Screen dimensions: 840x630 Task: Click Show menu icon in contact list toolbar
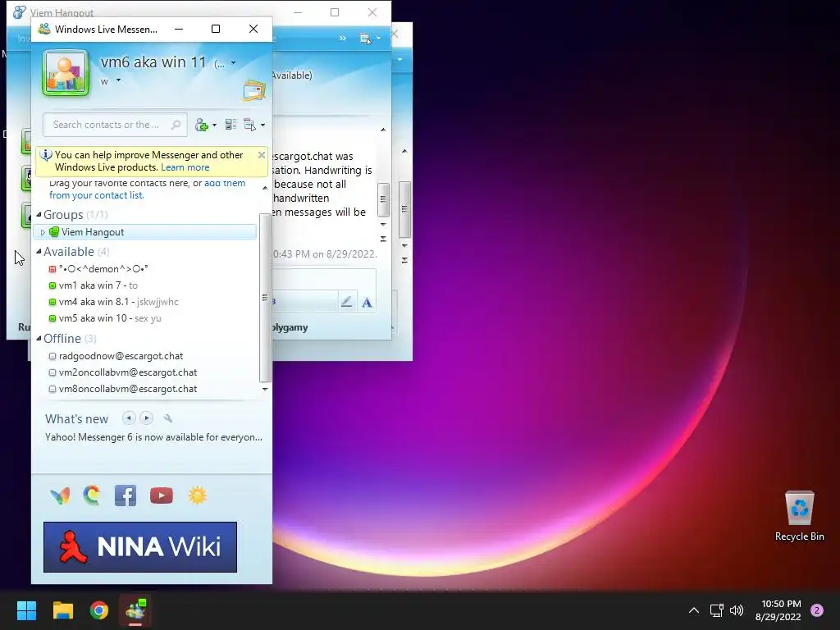coord(249,125)
